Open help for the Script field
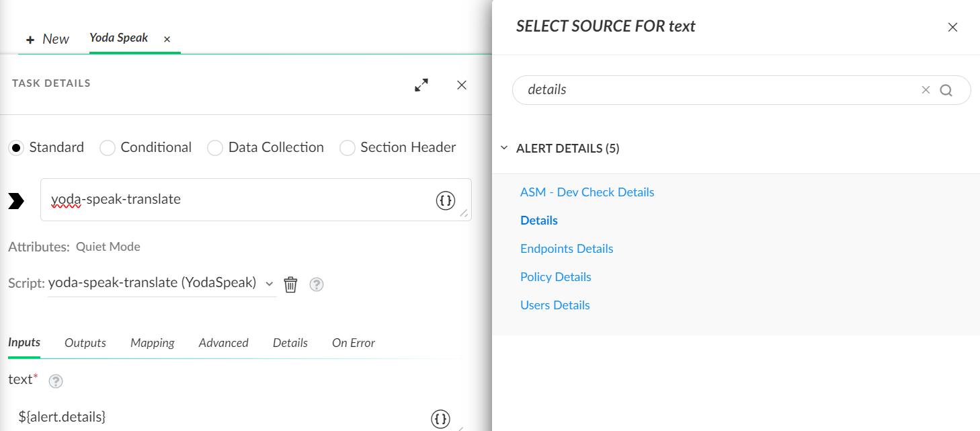The width and height of the screenshot is (980, 431). 317,284
